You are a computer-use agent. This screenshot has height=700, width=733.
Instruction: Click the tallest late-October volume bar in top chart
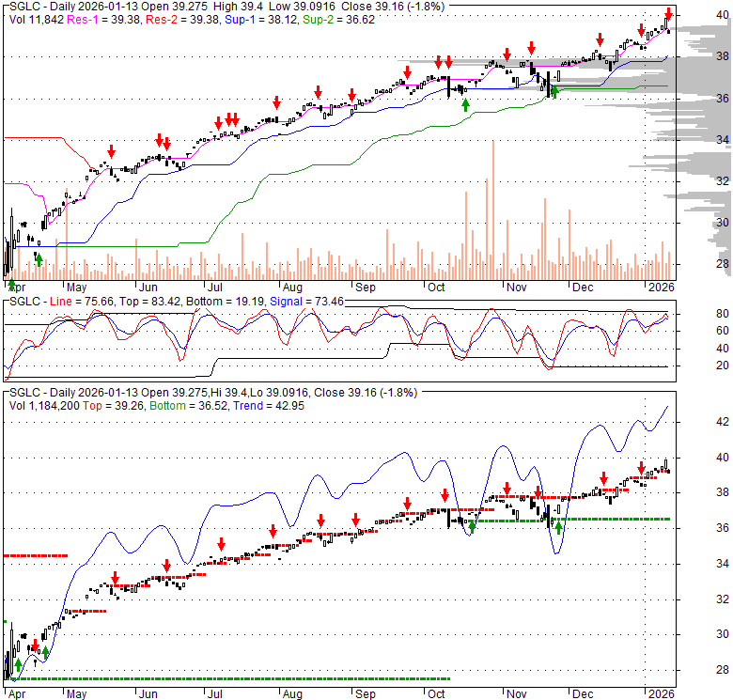click(493, 210)
